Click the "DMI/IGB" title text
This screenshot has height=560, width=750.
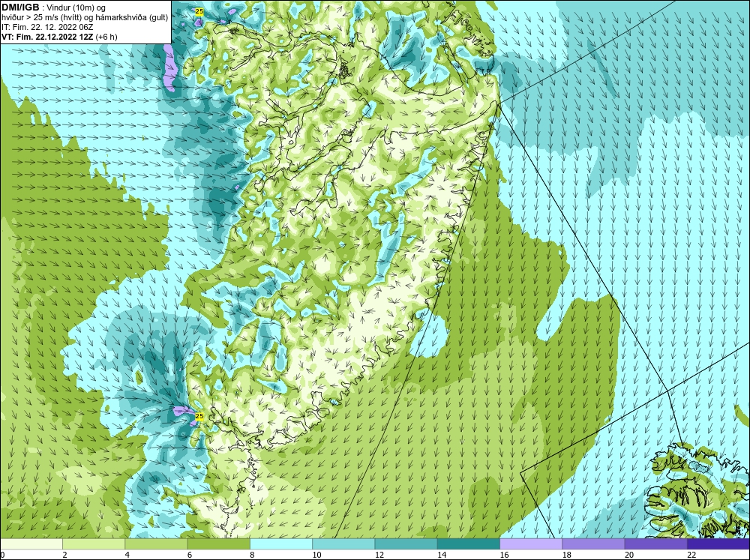[20, 7]
